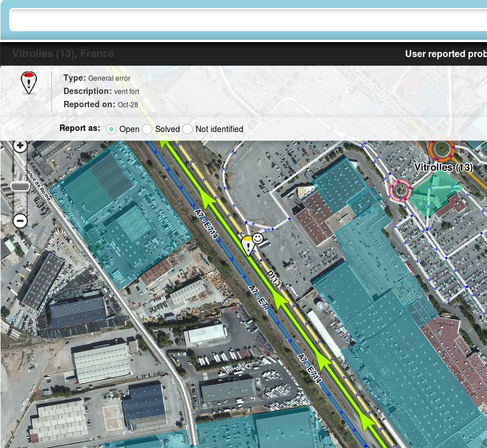Screen dimensions: 487x448
Task: Click the zoom slider handle
Action: [x=20, y=186]
